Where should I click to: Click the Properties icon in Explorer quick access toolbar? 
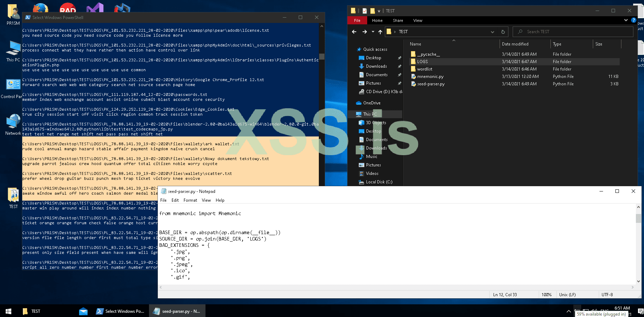click(365, 11)
